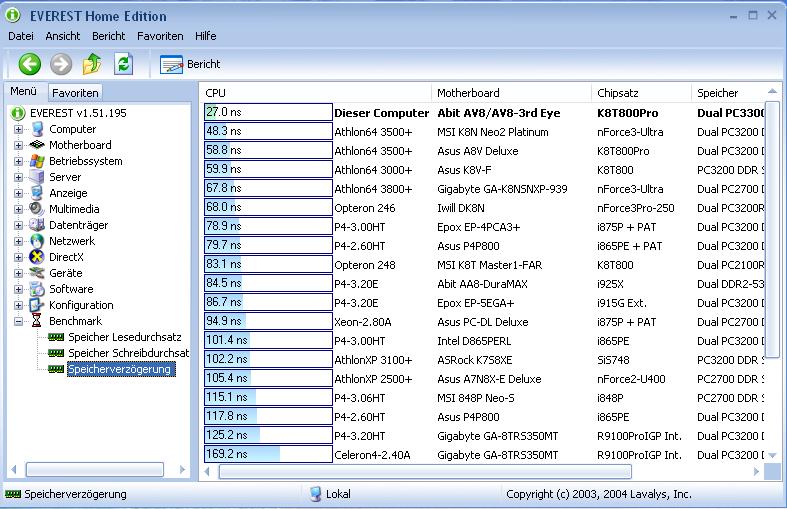Viewport: 787px width, 509px height.
Task: Expand the Netzwerk node
Action: [x=18, y=241]
